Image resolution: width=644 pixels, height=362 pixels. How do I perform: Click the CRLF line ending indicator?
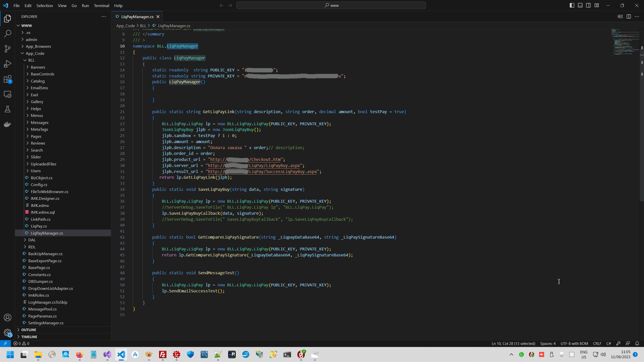point(597,343)
